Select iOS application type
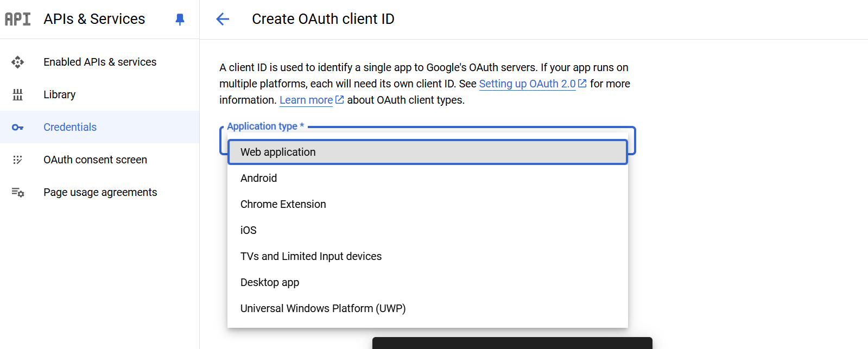This screenshot has height=349, width=868. point(249,230)
